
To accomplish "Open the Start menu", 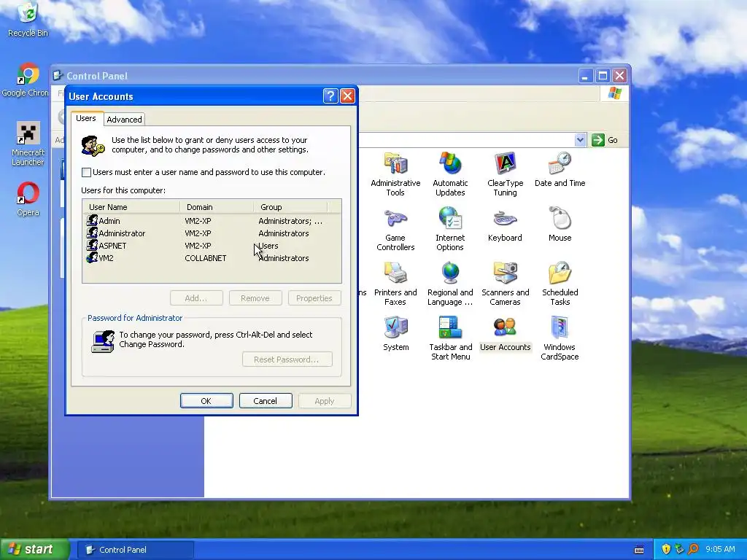I will [x=35, y=550].
